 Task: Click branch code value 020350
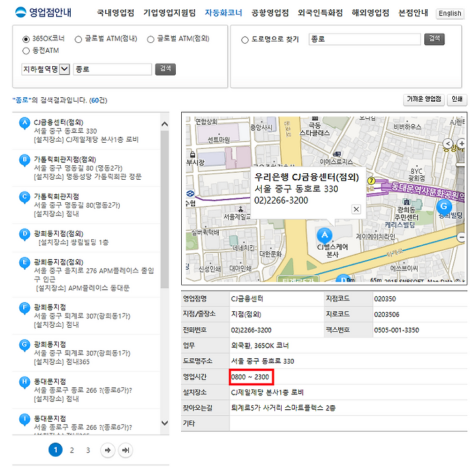[385, 299]
